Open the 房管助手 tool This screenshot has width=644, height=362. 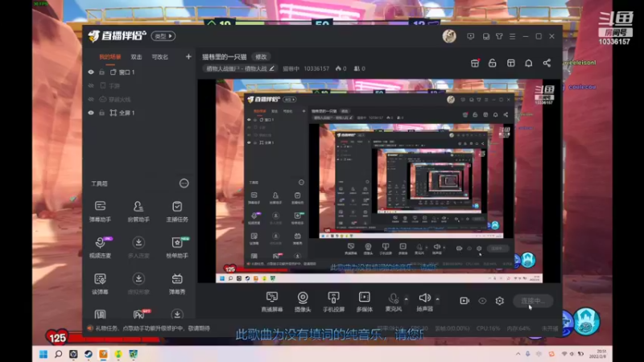[138, 212]
